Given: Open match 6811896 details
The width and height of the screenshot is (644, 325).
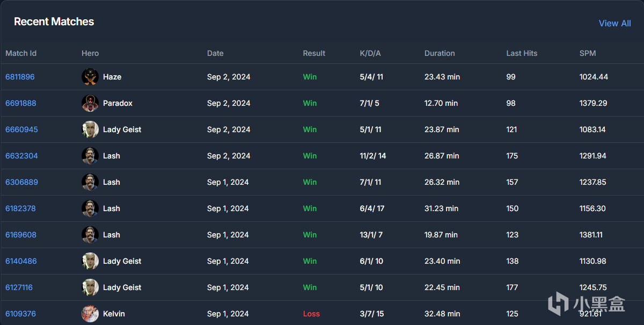Looking at the screenshot, I should pos(20,77).
